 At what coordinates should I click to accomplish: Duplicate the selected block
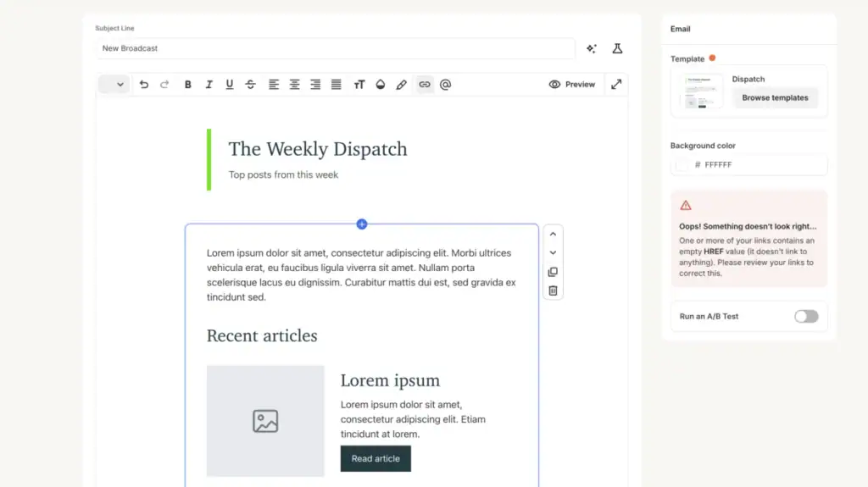(x=553, y=272)
